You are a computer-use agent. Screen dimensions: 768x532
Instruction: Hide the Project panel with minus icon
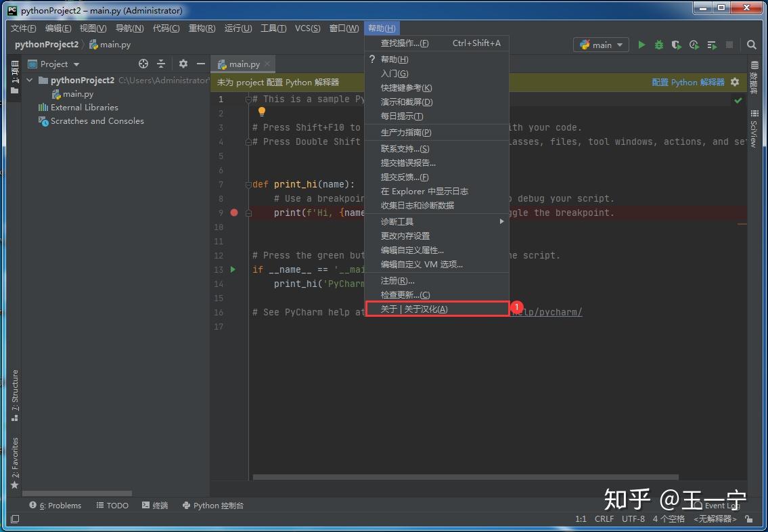click(200, 64)
